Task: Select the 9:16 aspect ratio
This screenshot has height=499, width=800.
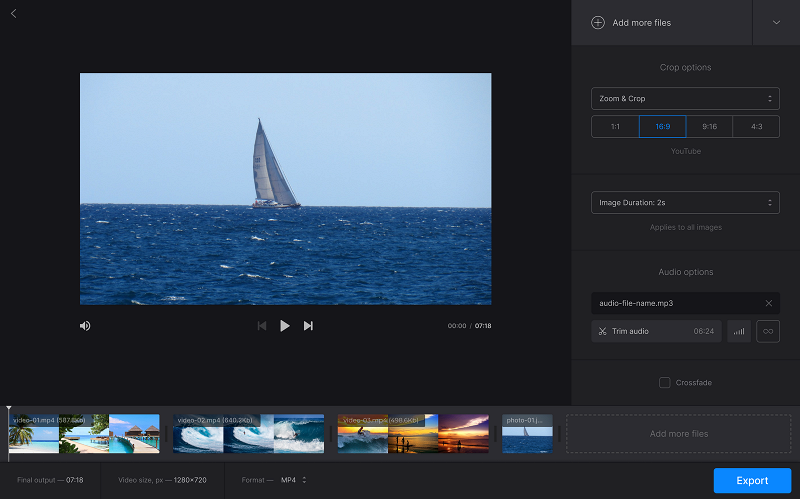Action: (709, 127)
